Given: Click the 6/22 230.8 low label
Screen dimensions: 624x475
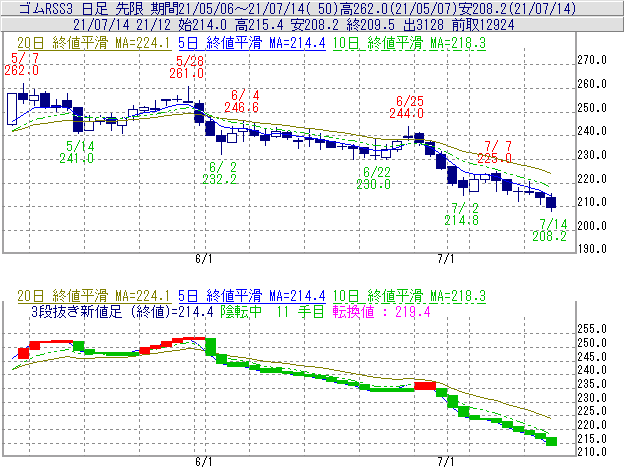Looking at the screenshot, I should pyautogui.click(x=374, y=178).
